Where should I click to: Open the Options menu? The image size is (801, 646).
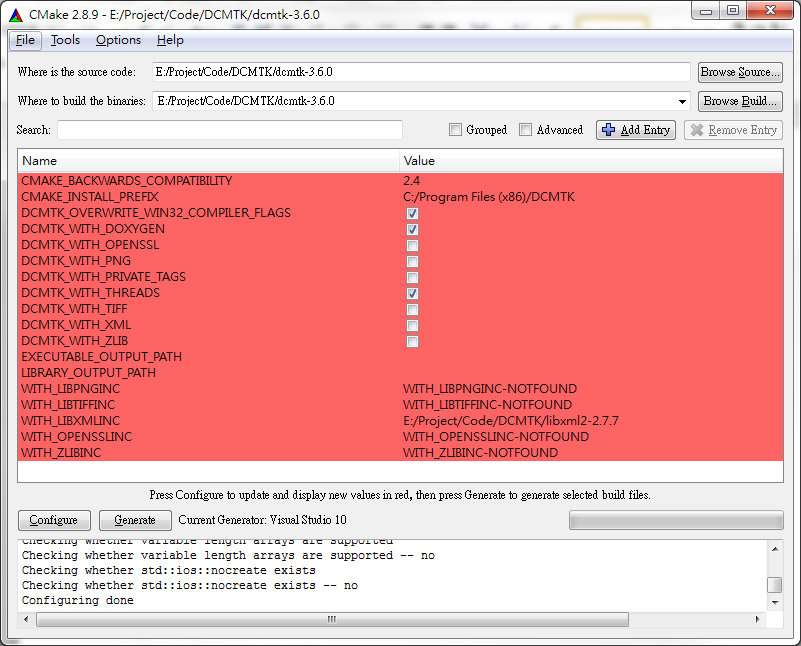[118, 40]
